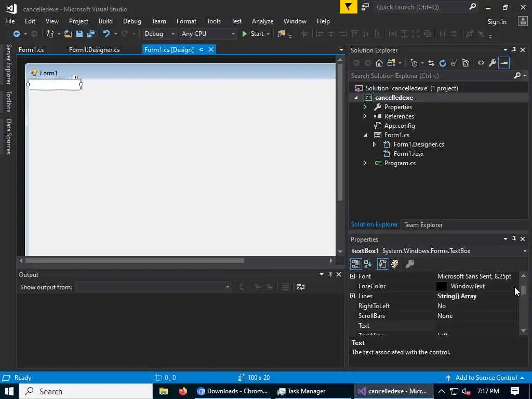Click the Home icon in Solution Explorer

click(379, 63)
